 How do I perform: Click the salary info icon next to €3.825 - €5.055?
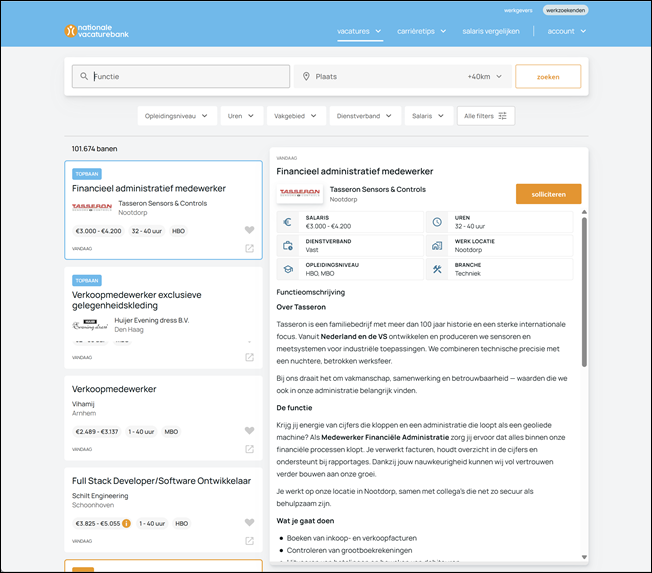point(126,524)
